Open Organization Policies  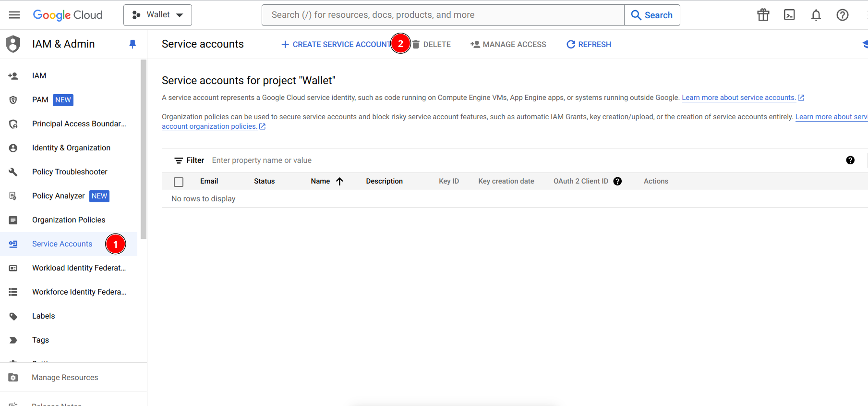tap(69, 220)
